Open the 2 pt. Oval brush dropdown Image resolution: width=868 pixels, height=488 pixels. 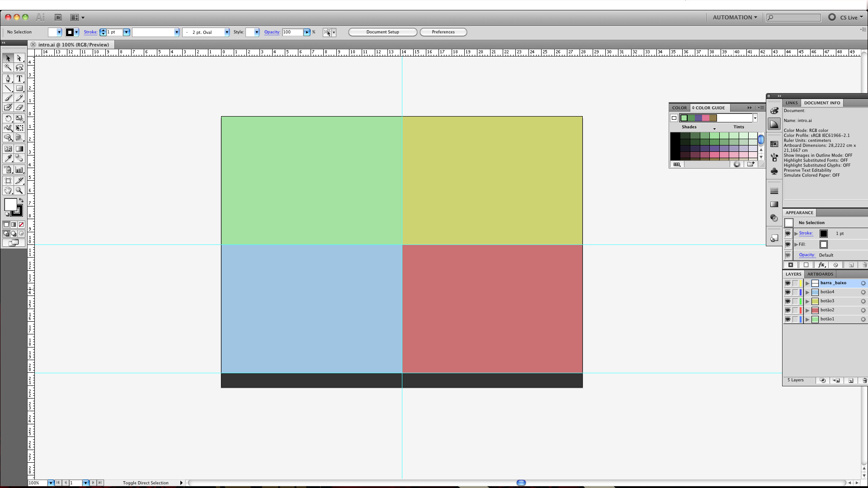click(x=227, y=32)
